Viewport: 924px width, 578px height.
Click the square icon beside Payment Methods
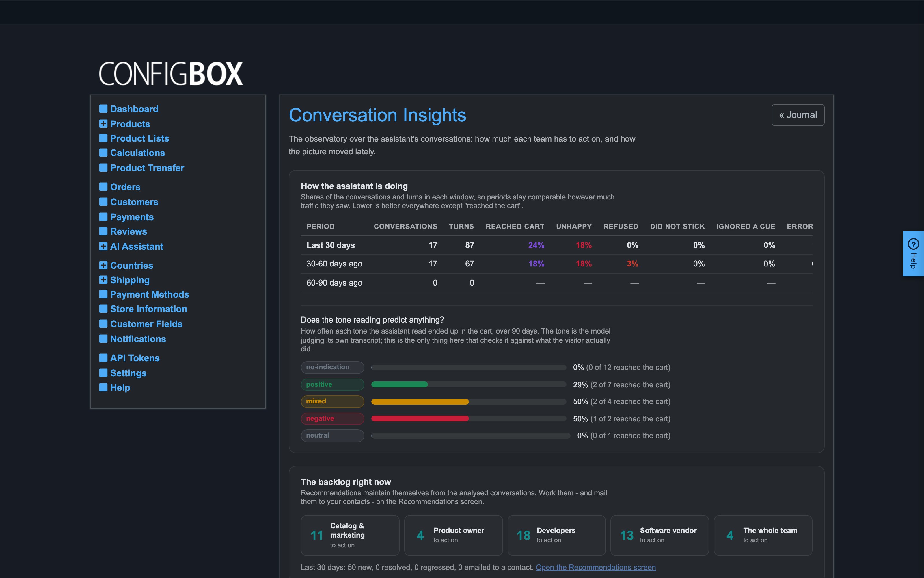click(x=103, y=294)
